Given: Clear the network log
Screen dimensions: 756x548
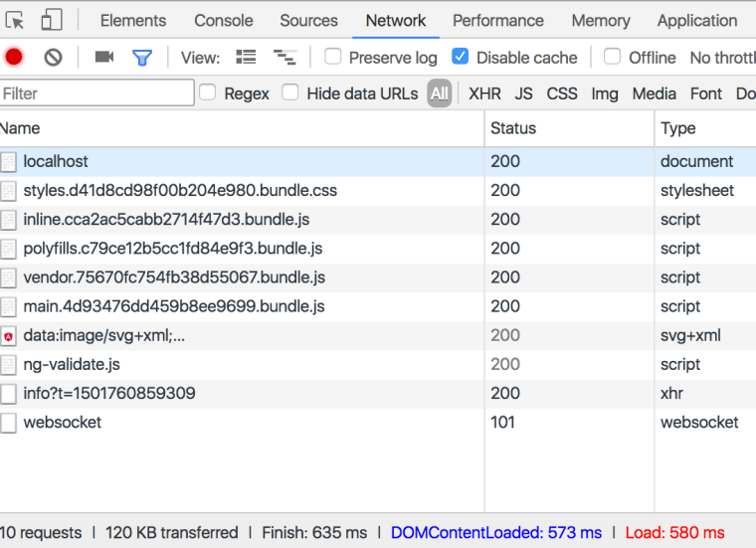Looking at the screenshot, I should coord(53,57).
